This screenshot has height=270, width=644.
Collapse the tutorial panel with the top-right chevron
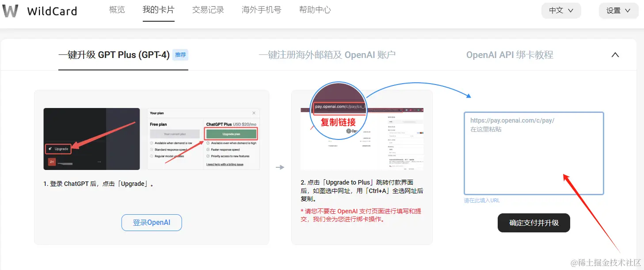pyautogui.click(x=615, y=54)
